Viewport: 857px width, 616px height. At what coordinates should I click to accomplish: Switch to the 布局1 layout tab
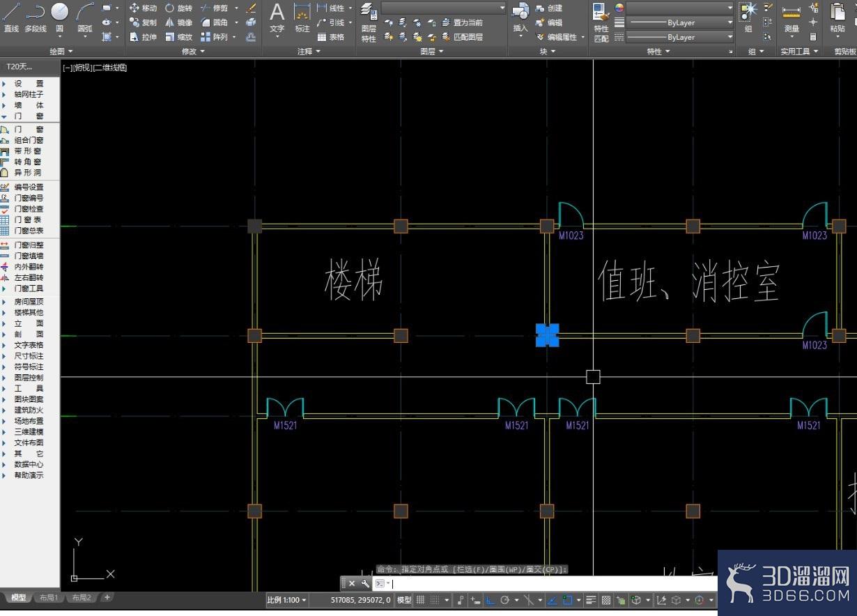48,598
